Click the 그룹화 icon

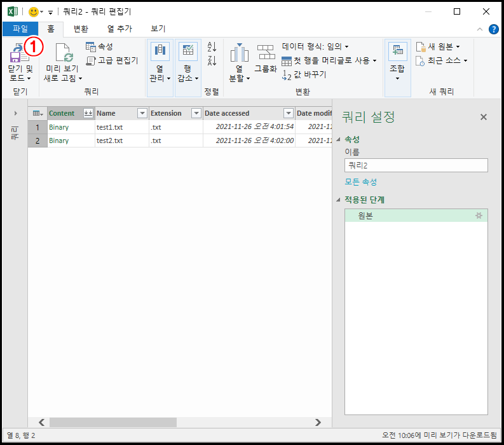pos(266,52)
